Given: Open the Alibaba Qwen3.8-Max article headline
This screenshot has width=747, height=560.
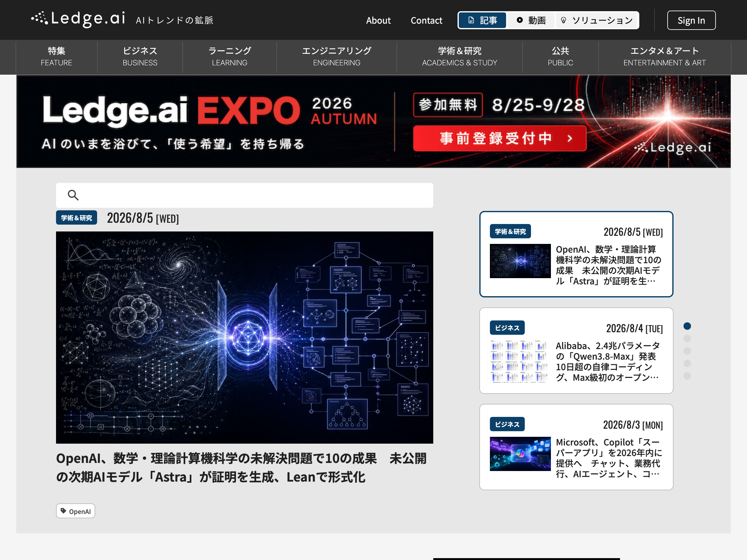Looking at the screenshot, I should coord(608,362).
